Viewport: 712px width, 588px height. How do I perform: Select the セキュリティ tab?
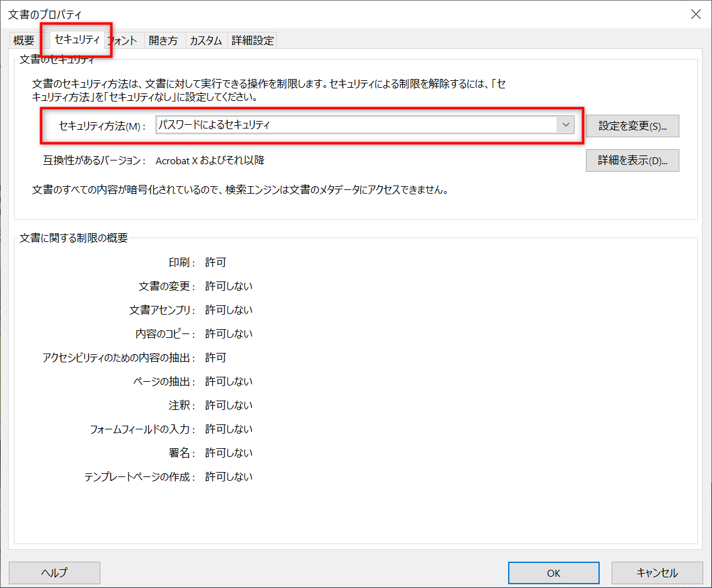point(77,39)
